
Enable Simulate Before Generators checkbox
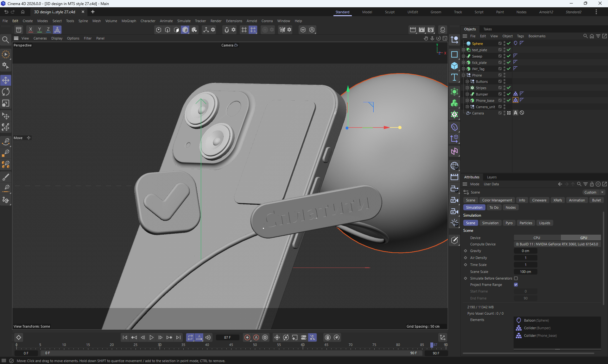516,278
